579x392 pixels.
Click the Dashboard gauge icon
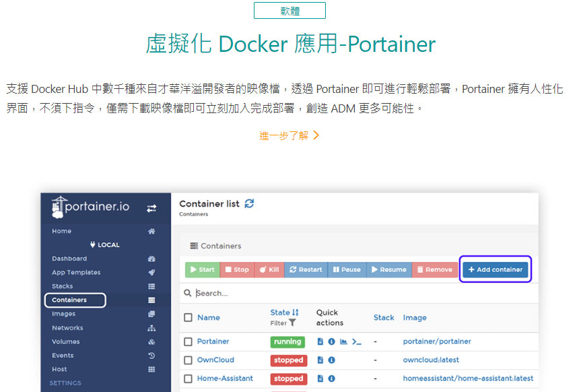[x=151, y=259]
